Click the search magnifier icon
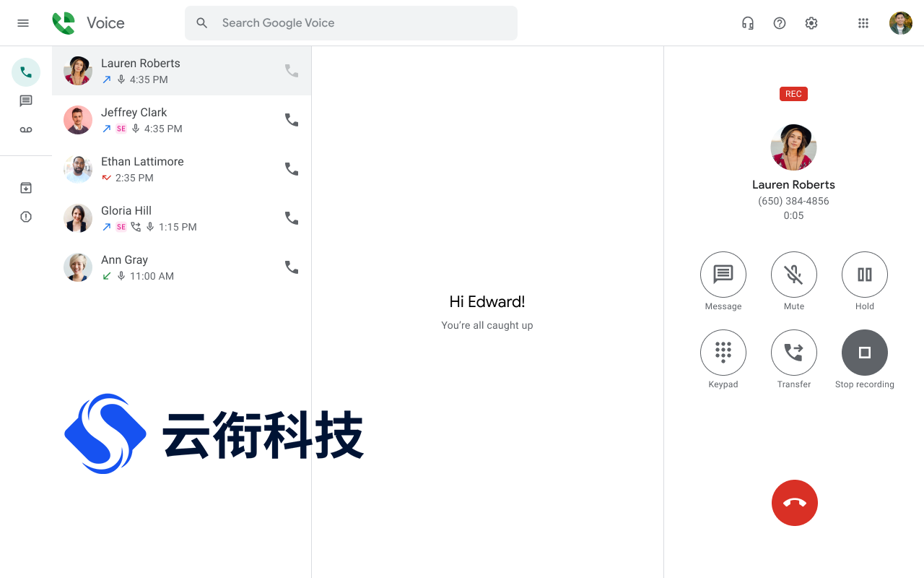 click(202, 23)
